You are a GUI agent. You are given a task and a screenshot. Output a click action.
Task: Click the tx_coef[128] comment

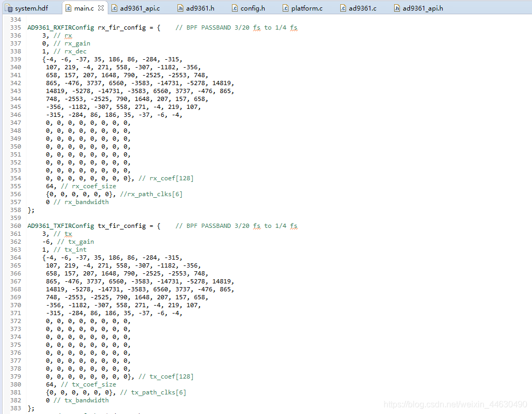tap(166, 376)
